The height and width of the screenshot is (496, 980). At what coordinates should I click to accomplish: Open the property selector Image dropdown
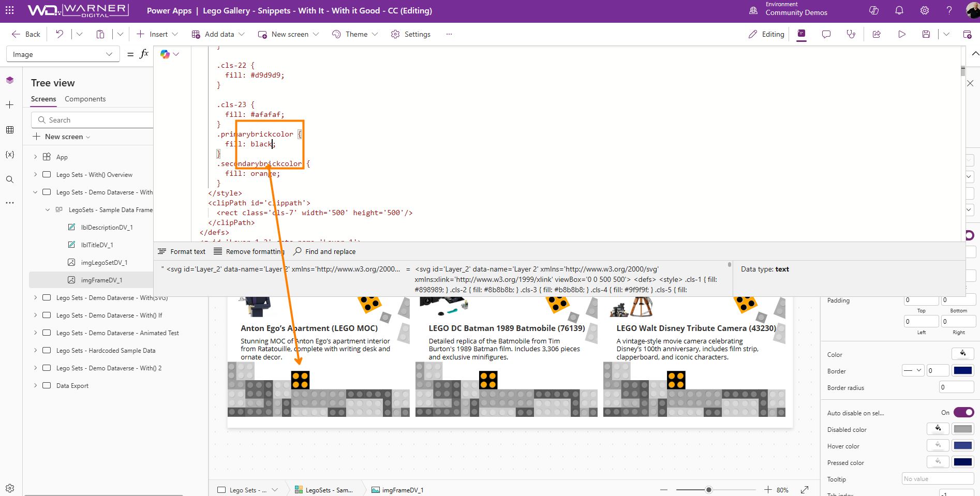click(x=63, y=54)
